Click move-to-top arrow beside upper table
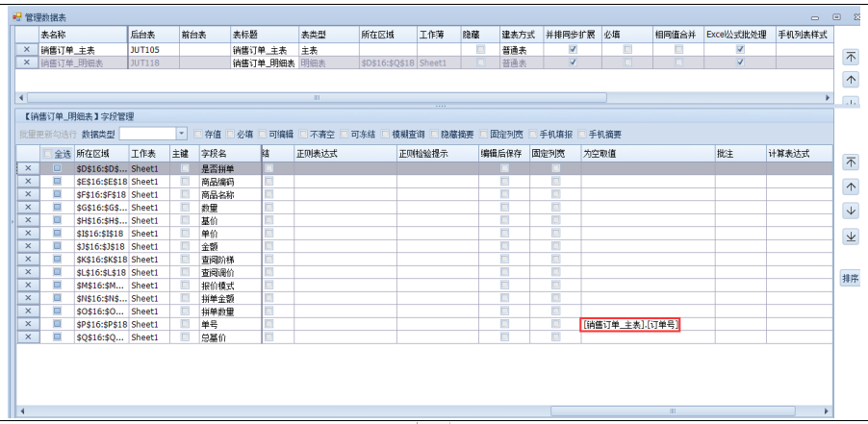 pos(851,57)
